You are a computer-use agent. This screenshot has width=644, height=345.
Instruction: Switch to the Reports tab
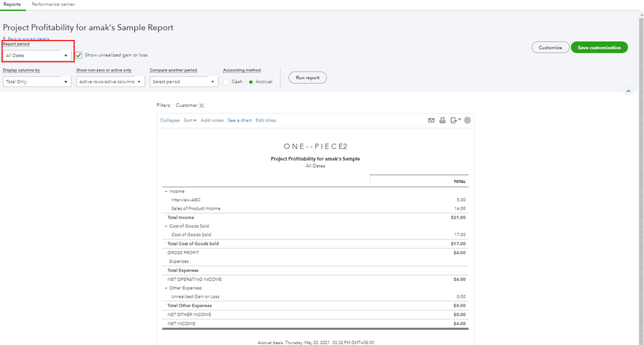click(12, 5)
